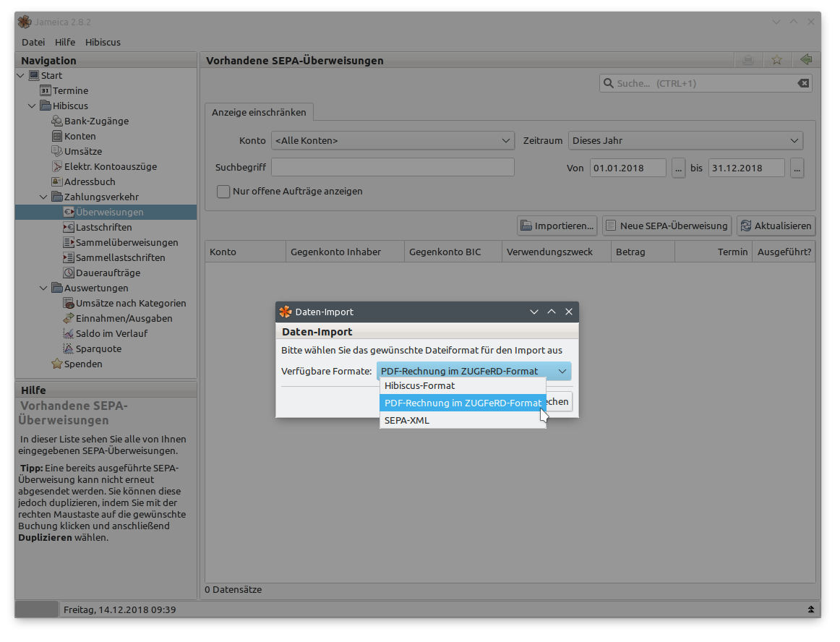
Task: Sort by Verwendungszweck column
Action: [557, 252]
